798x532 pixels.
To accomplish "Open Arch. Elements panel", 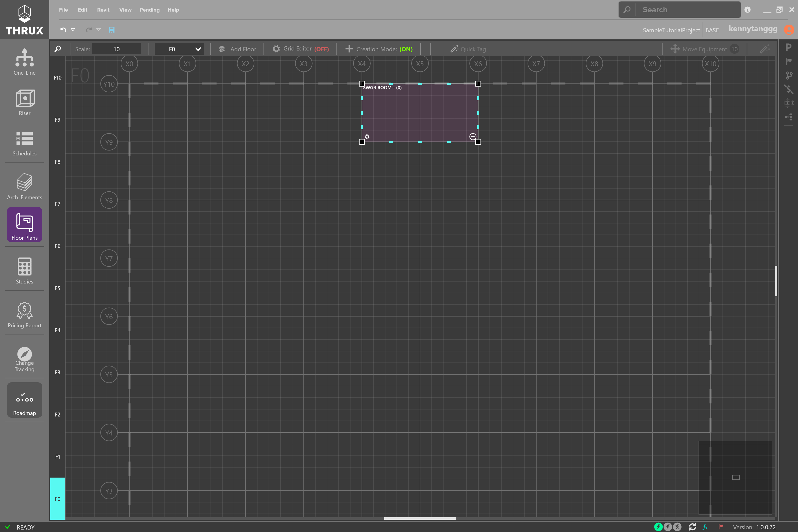I will [x=24, y=186].
